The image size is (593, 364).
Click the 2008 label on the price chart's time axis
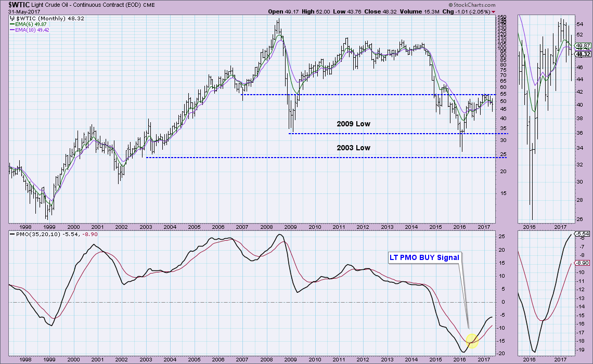(x=266, y=227)
